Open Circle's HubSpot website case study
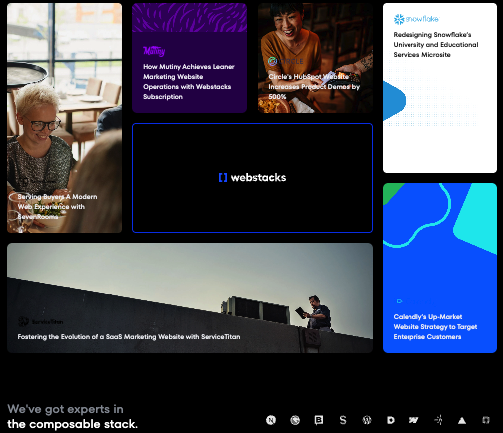This screenshot has width=503, height=433. (315, 58)
